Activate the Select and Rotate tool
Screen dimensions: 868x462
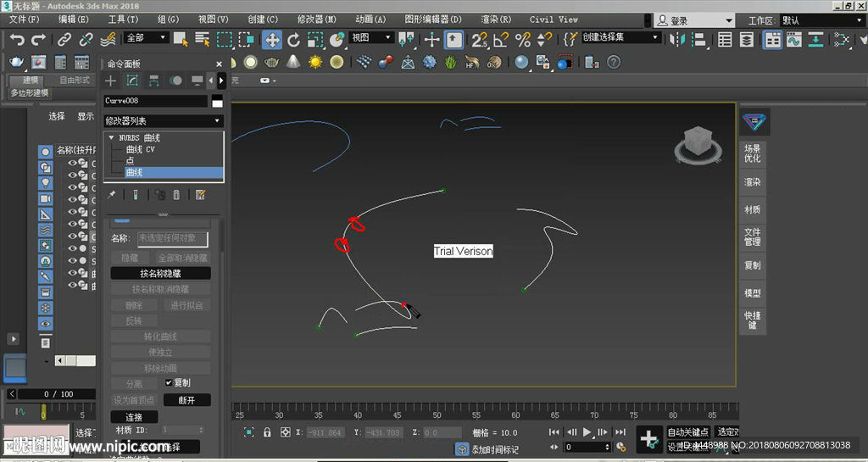(x=293, y=40)
